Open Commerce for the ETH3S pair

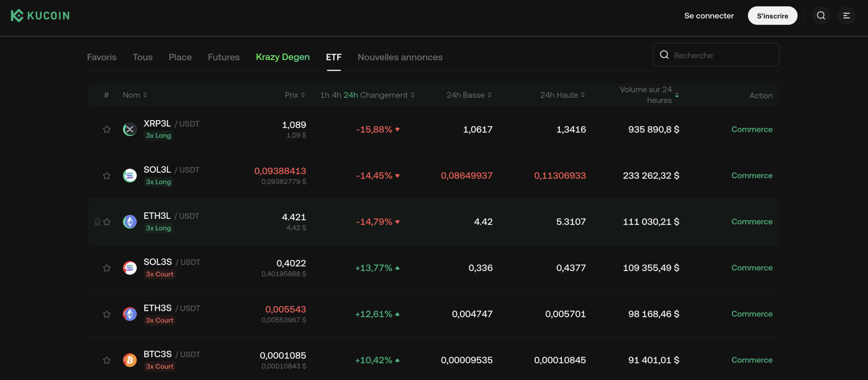(x=752, y=314)
